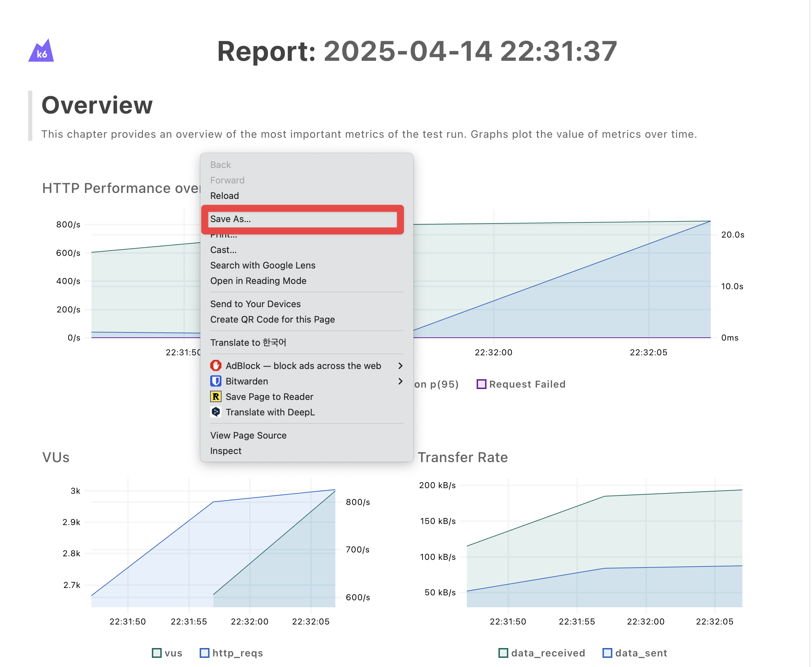Click the Bitwarden shield icon

pos(215,381)
